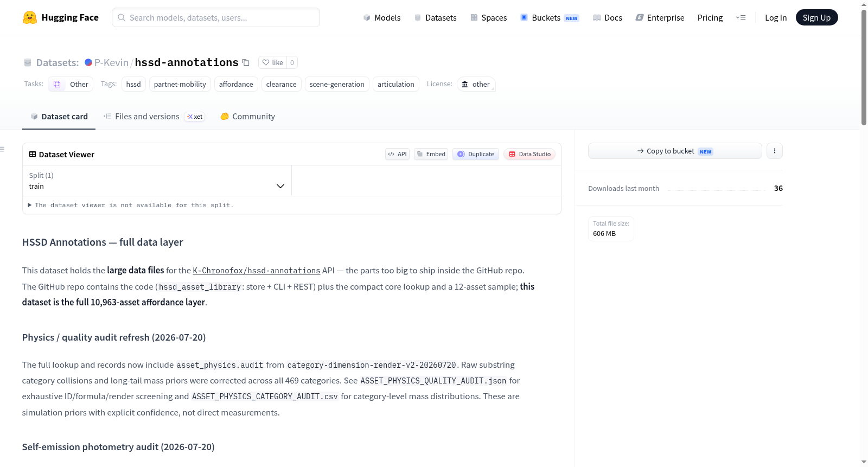Select the affordance tag

tap(236, 84)
